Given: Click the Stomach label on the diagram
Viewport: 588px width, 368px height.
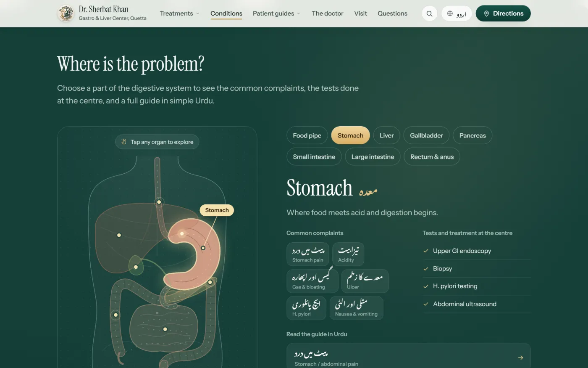Looking at the screenshot, I should click(217, 210).
